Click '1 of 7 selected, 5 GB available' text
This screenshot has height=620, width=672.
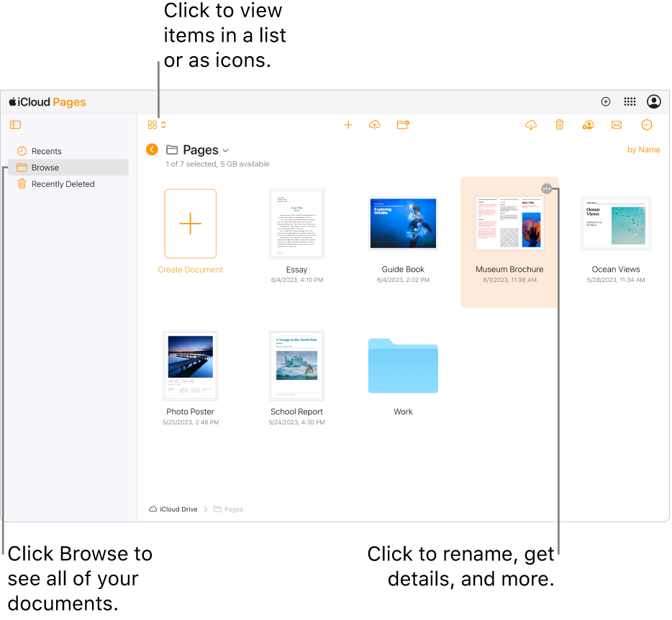click(218, 164)
